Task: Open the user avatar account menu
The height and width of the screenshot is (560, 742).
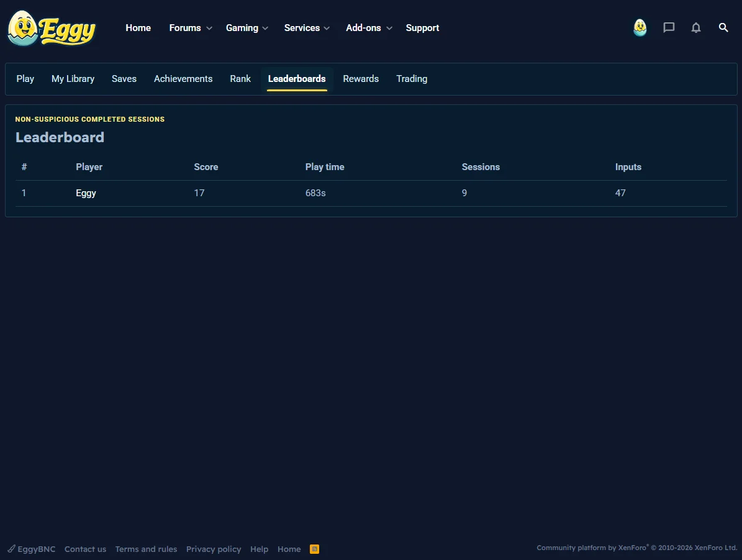Action: 640,28
